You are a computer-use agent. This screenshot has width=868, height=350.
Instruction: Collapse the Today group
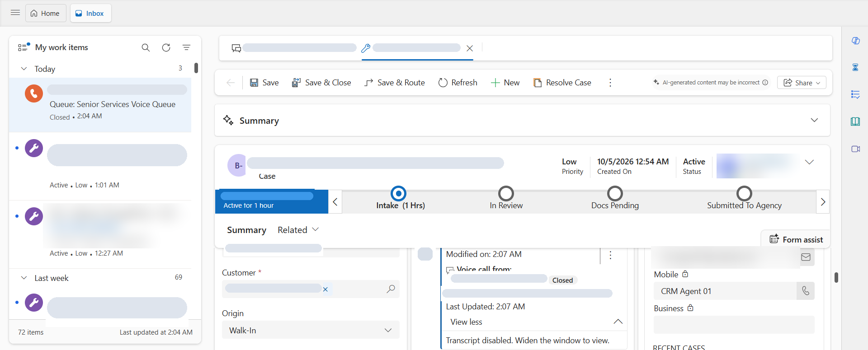24,69
